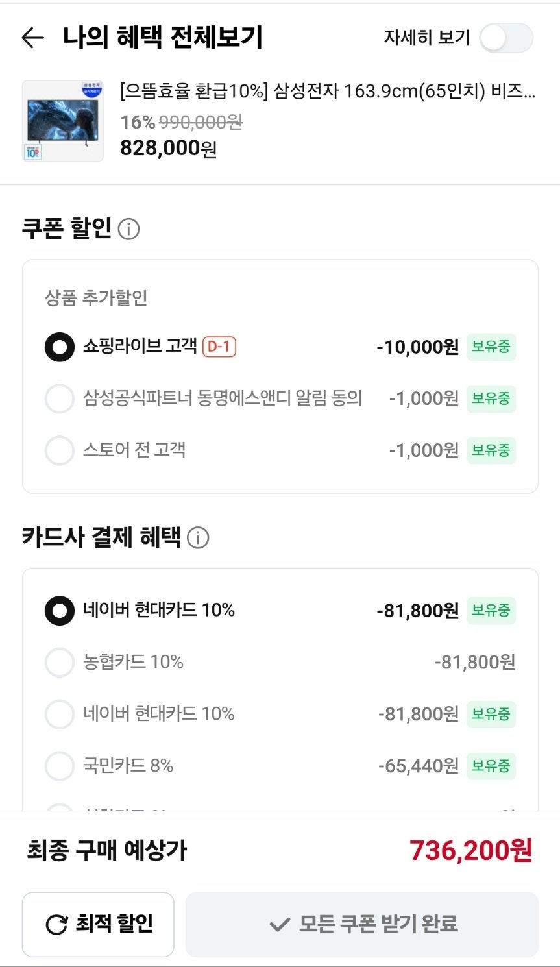
Task: Tap the refresh icon in 최적 할인
Action: [56, 924]
